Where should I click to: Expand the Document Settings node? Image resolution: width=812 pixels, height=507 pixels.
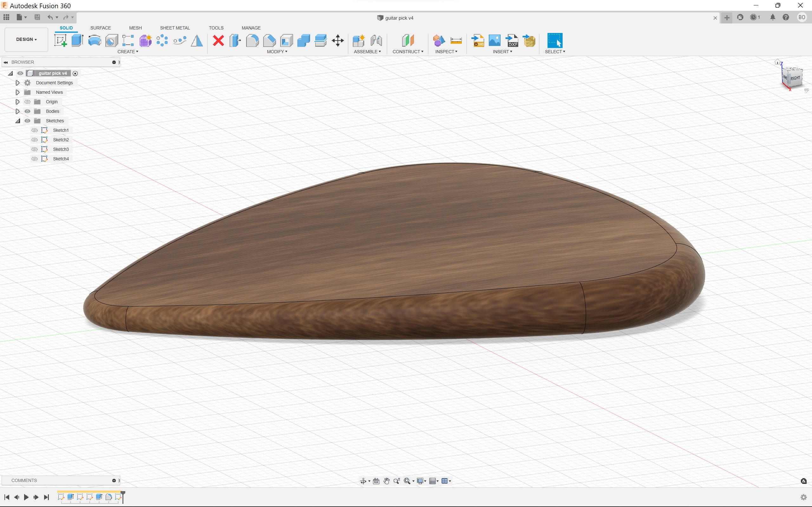pos(17,82)
